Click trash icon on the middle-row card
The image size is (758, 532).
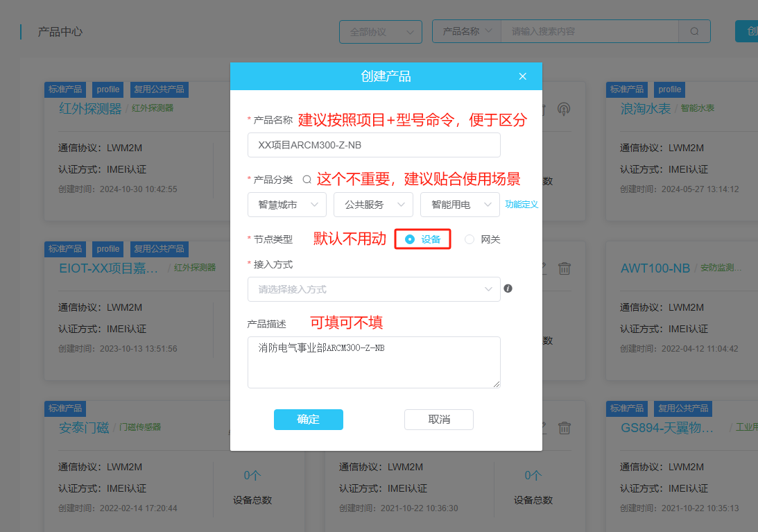point(565,268)
